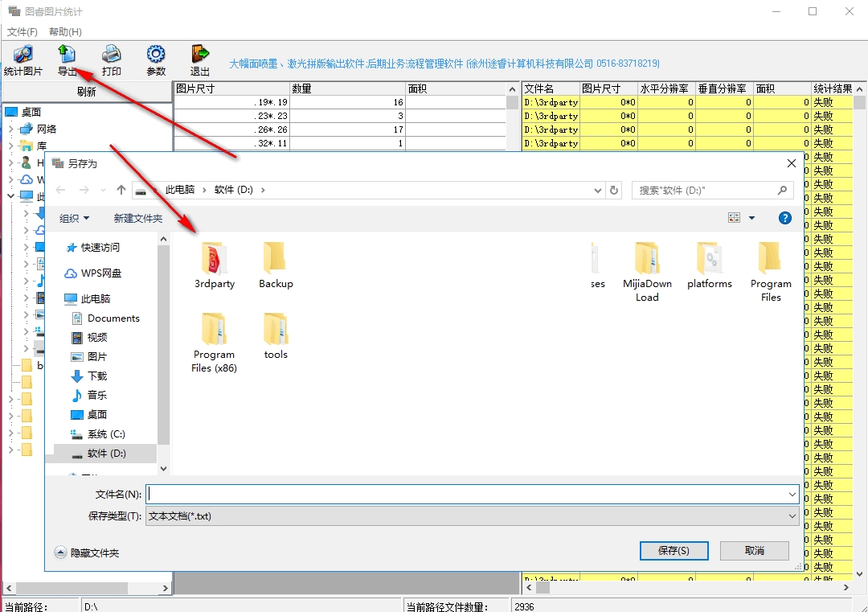Click the 保存(S) button
The width and height of the screenshot is (868, 612).
pyautogui.click(x=674, y=551)
